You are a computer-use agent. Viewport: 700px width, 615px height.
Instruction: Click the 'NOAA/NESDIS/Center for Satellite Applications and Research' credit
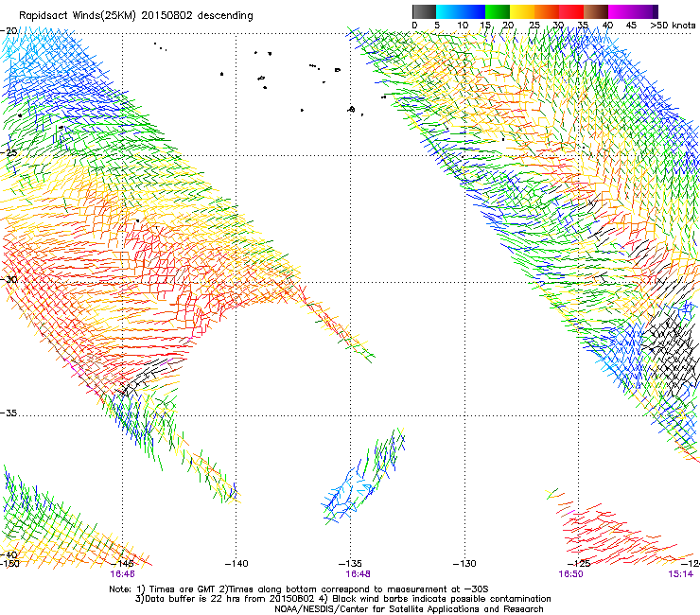tap(409, 609)
